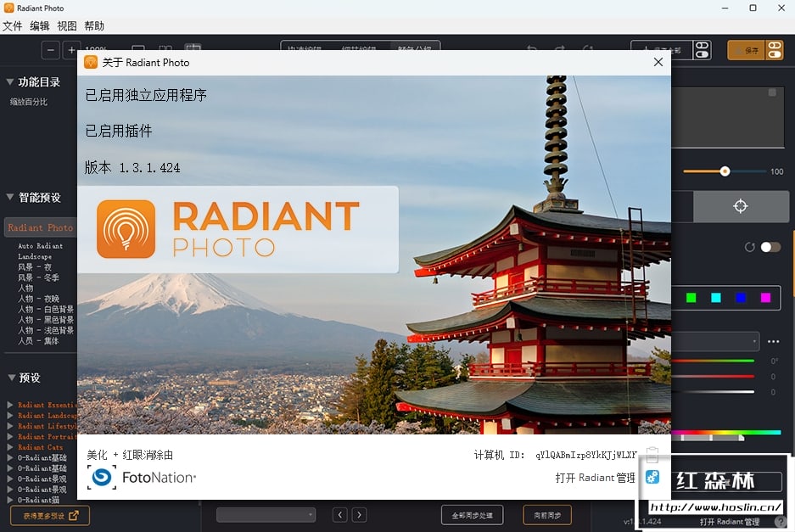
Task: Select the 人员 - 集体 smart preset
Action: click(38, 341)
